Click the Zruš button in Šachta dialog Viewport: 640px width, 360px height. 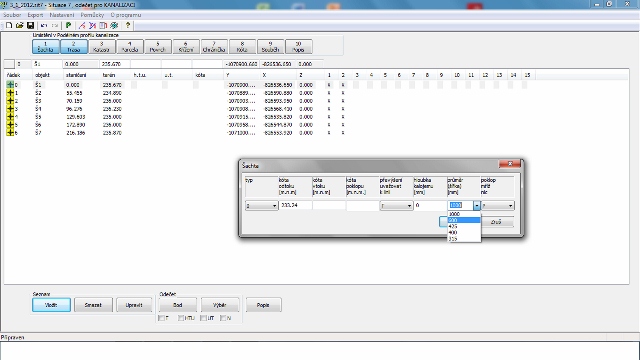pos(496,222)
